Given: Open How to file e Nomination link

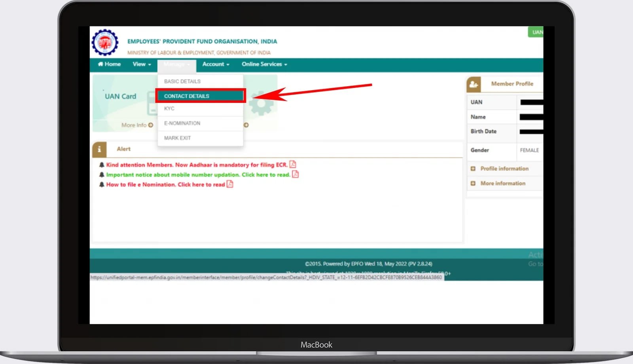Looking at the screenshot, I should tap(165, 184).
